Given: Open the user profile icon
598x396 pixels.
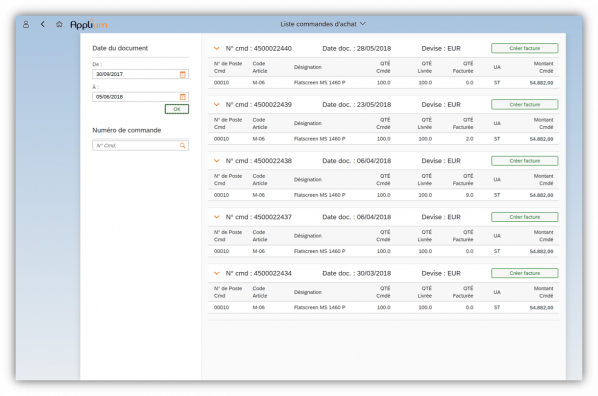Looking at the screenshot, I should coord(26,24).
